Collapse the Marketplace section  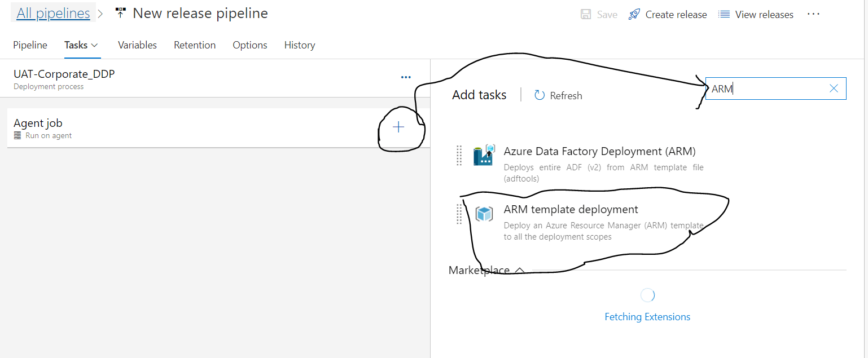click(x=520, y=271)
